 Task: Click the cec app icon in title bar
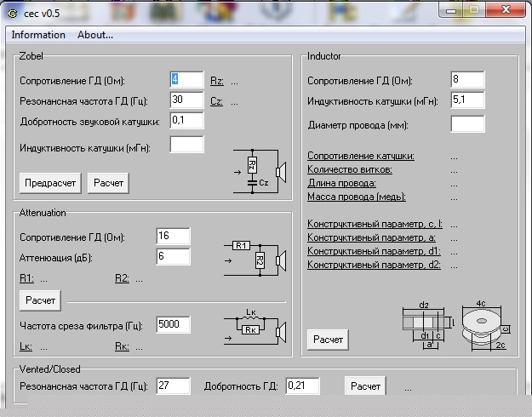13,14
